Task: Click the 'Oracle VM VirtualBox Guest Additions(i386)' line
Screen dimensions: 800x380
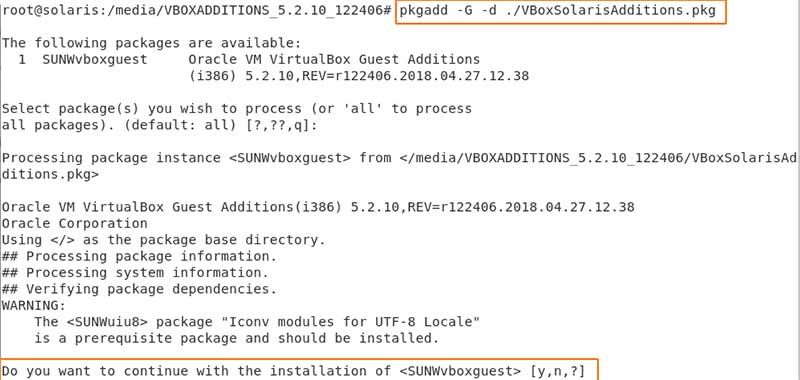Action: click(x=318, y=207)
